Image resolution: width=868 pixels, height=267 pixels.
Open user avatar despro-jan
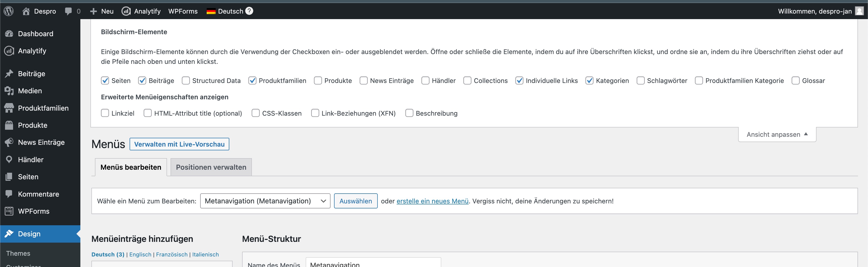click(x=859, y=11)
